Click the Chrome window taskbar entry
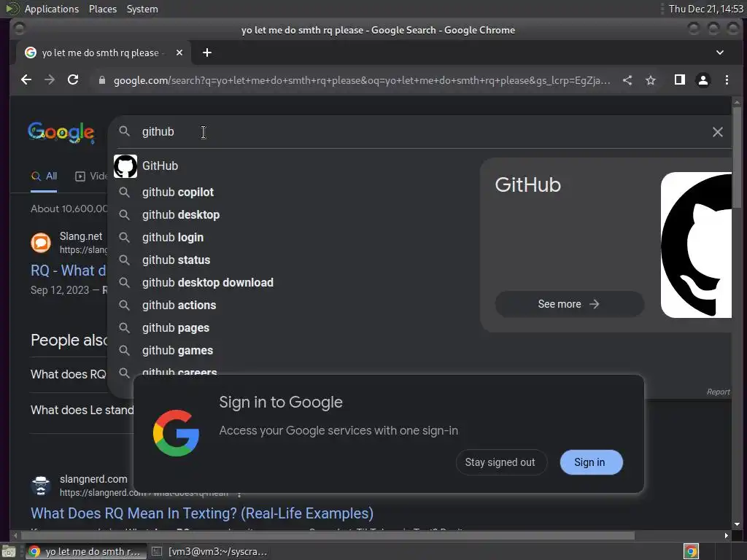This screenshot has height=560, width=747. click(85, 551)
